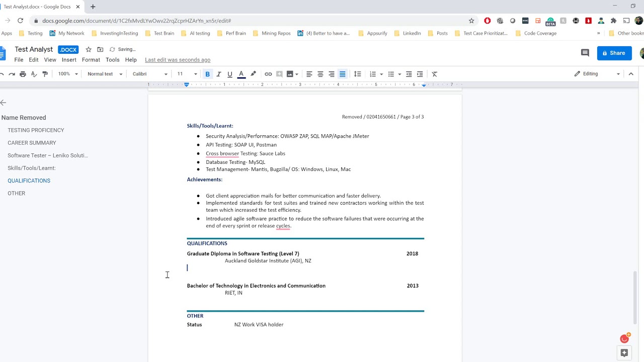Viewport: 644px width, 362px height.
Task: Open the highlight color tool
Action: pyautogui.click(x=253, y=74)
